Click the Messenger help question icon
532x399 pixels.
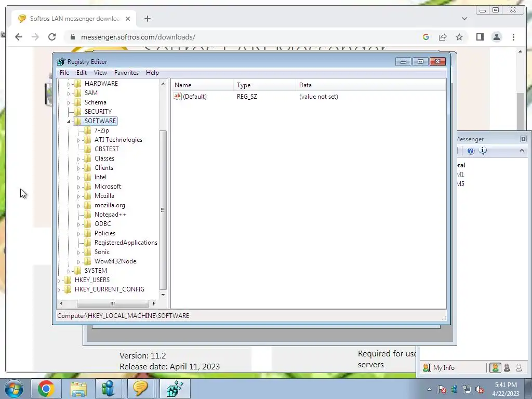point(470,151)
